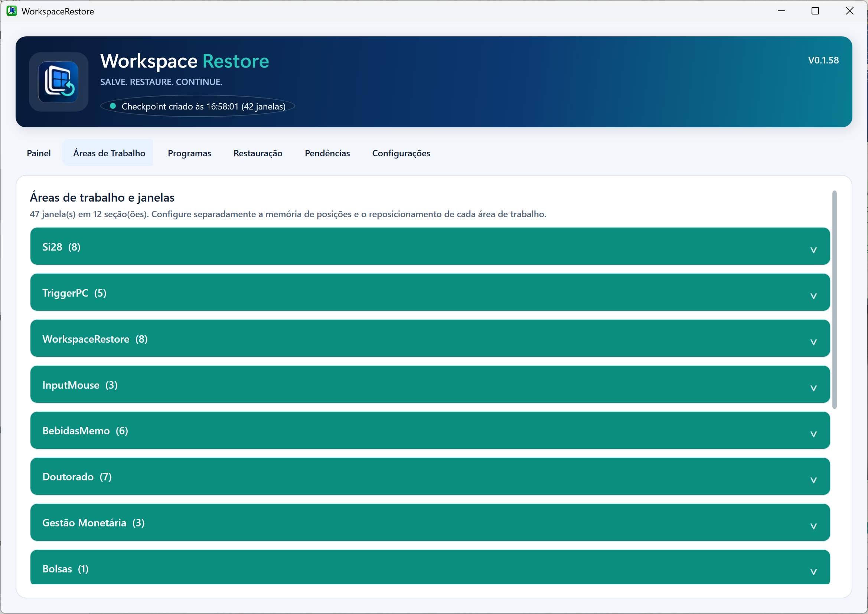Click the checkpoint status pill

coord(198,106)
